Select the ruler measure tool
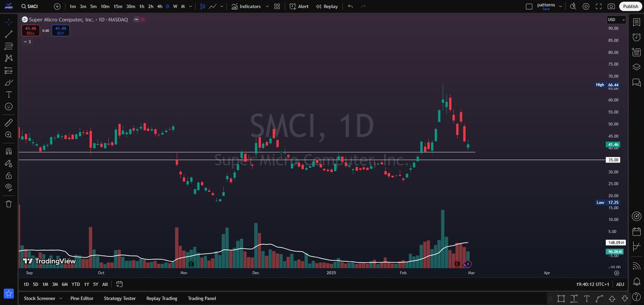Screen dimensions: 644x305 [x=9, y=123]
